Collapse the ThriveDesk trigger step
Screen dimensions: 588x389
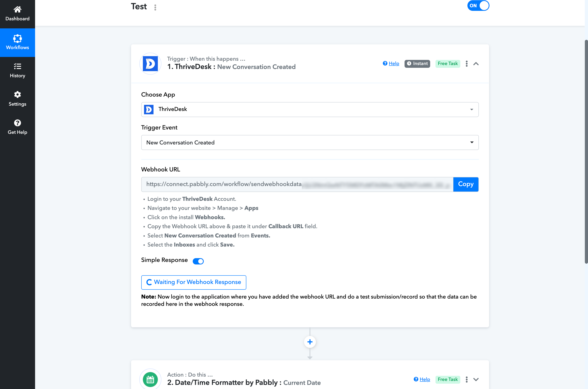pyautogui.click(x=476, y=64)
